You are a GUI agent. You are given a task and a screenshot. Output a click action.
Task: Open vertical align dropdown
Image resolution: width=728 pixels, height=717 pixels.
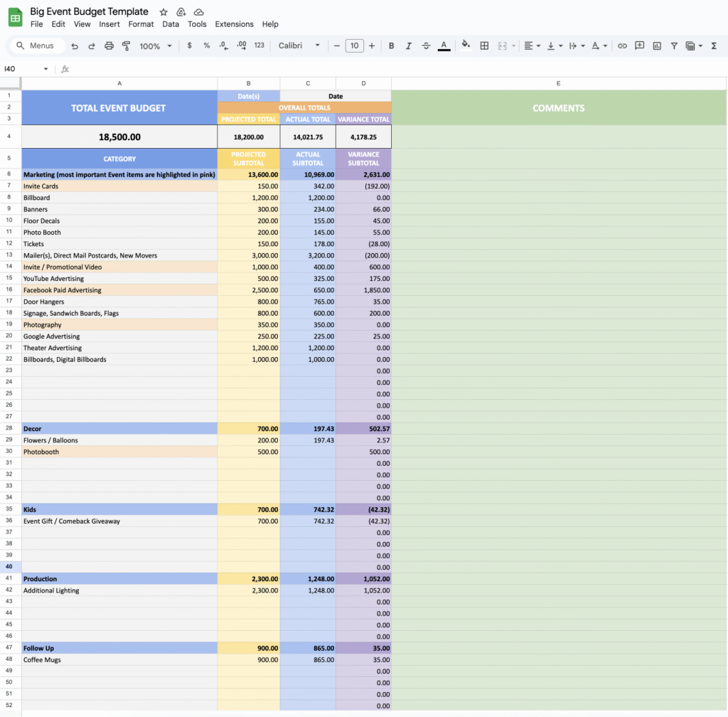click(555, 46)
